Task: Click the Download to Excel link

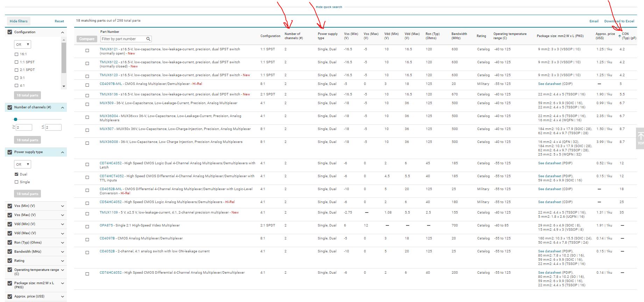Action: [x=619, y=21]
